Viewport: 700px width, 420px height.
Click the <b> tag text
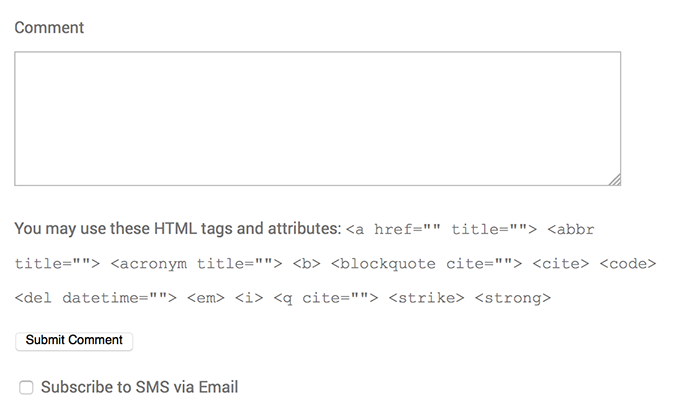point(306,264)
